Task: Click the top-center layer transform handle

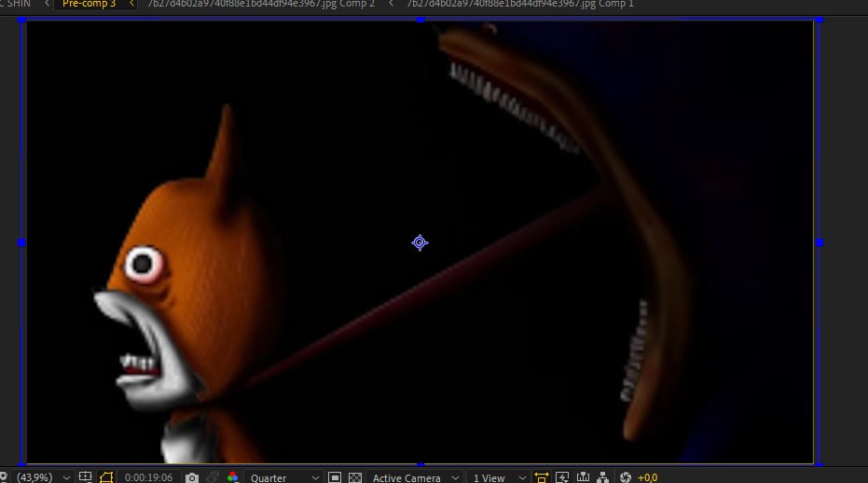Action: tap(420, 20)
